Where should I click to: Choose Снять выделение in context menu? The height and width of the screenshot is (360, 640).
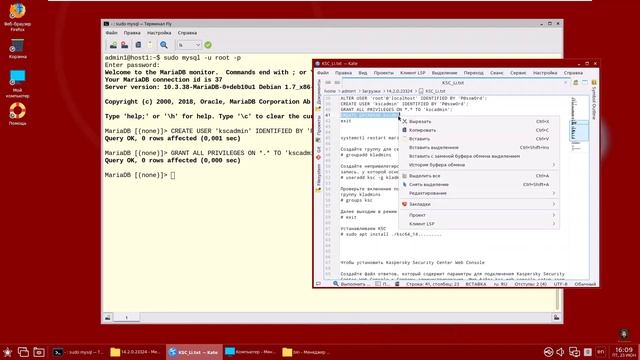[x=479, y=184]
